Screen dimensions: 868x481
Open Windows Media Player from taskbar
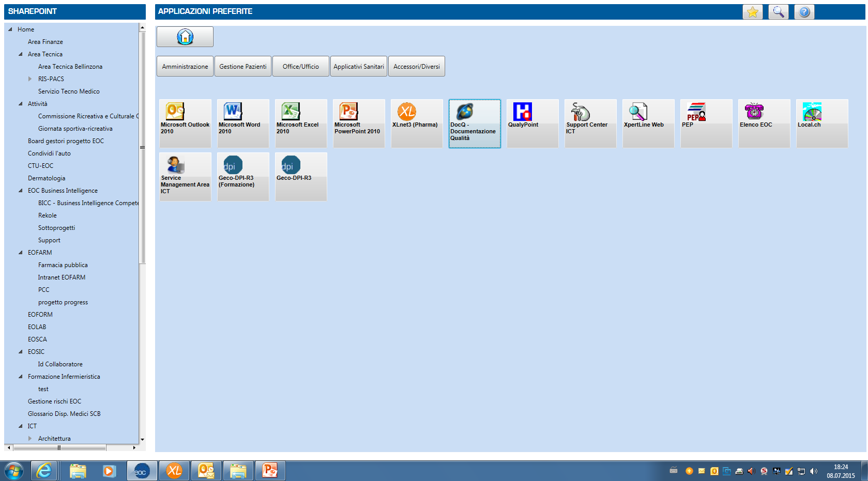[109, 471]
